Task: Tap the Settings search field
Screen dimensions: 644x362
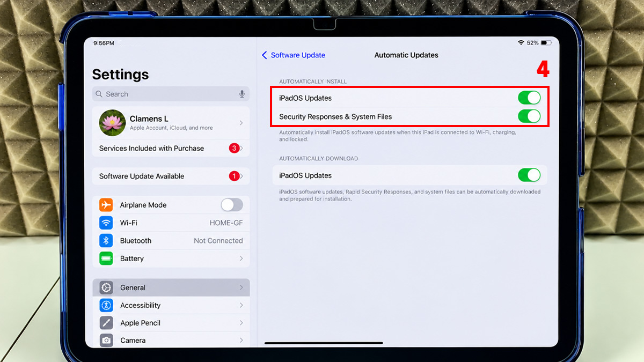Action: tap(171, 94)
